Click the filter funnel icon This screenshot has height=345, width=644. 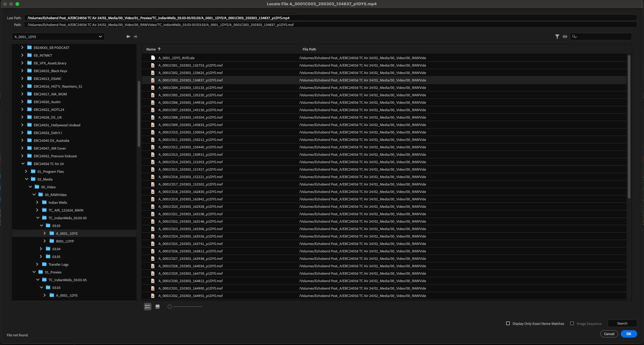557,37
